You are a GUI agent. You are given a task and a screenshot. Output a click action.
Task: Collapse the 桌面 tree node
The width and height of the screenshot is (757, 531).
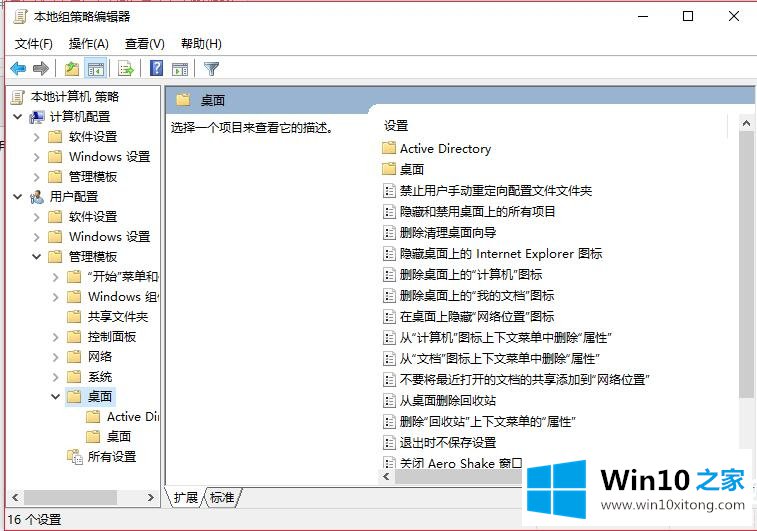coord(56,397)
